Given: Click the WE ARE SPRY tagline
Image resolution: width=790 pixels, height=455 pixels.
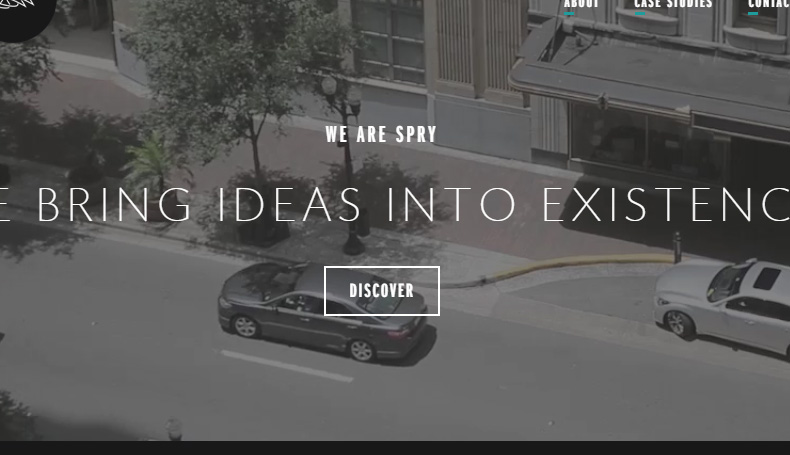Looking at the screenshot, I should click(381, 135).
